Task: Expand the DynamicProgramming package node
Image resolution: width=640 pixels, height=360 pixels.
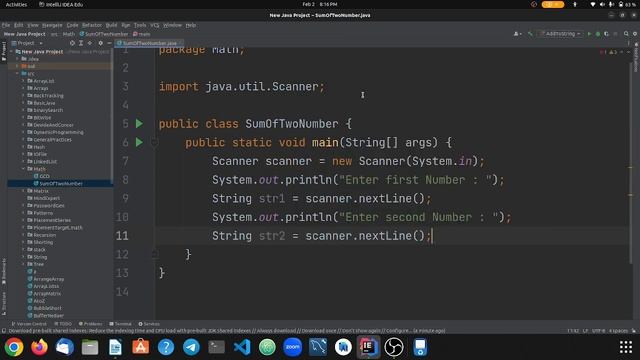Action: [23, 132]
